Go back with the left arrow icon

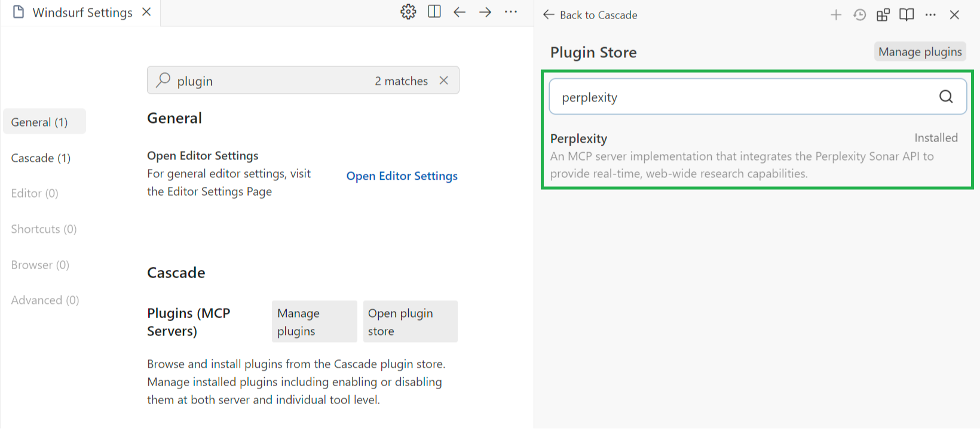(x=460, y=12)
